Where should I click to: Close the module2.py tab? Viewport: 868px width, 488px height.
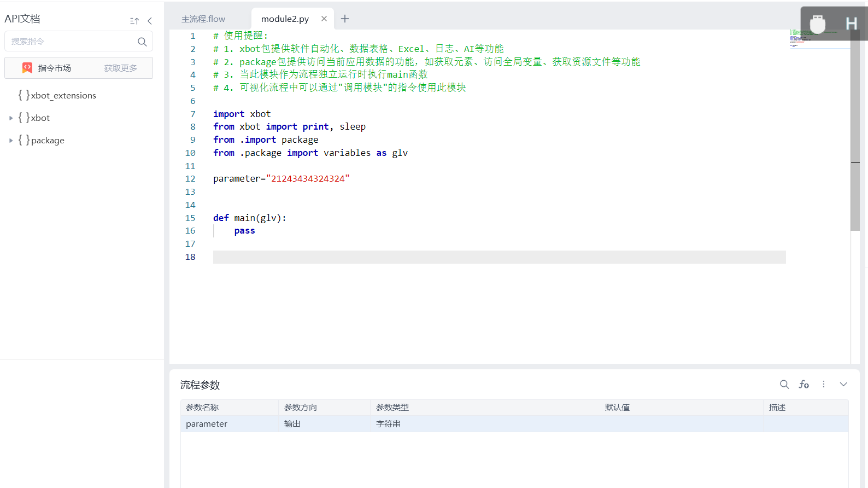[324, 19]
